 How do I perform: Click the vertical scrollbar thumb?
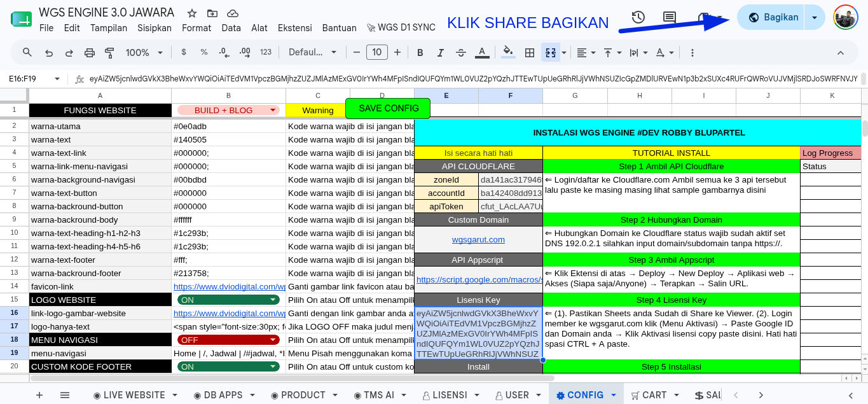pyautogui.click(x=864, y=129)
